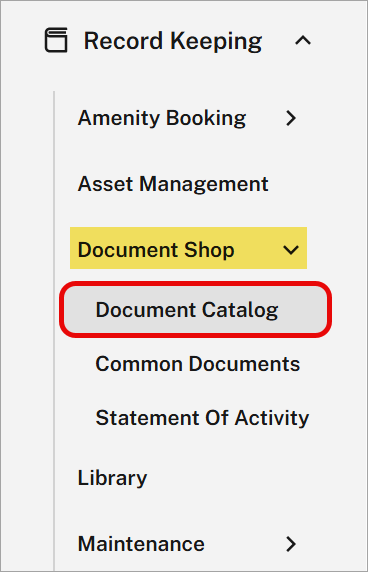
Task: Select Amenity Booking in the sidebar
Action: 162,118
